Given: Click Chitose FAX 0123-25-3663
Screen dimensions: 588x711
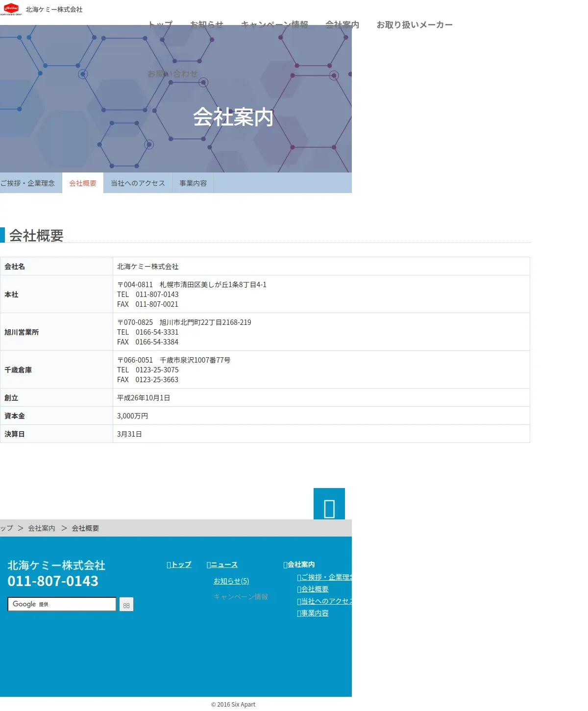Looking at the screenshot, I should 148,380.
